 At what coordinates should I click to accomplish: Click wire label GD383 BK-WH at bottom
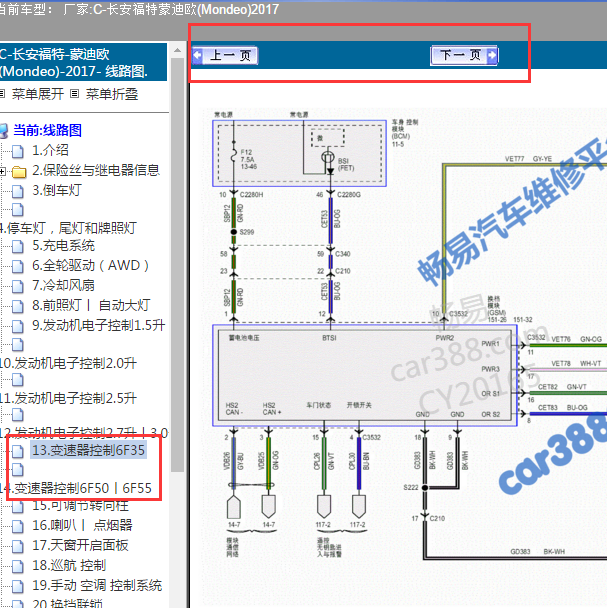click(x=538, y=552)
